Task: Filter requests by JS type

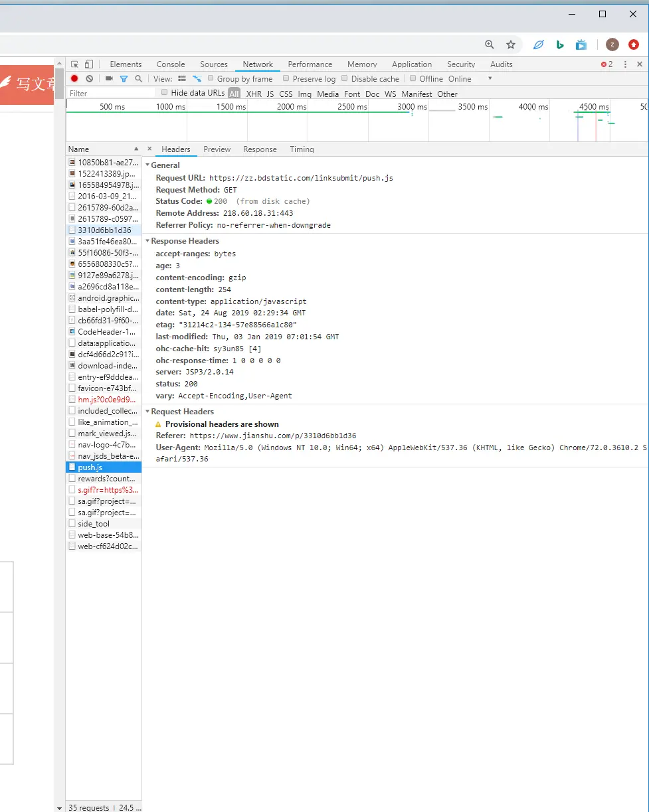Action: (270, 94)
